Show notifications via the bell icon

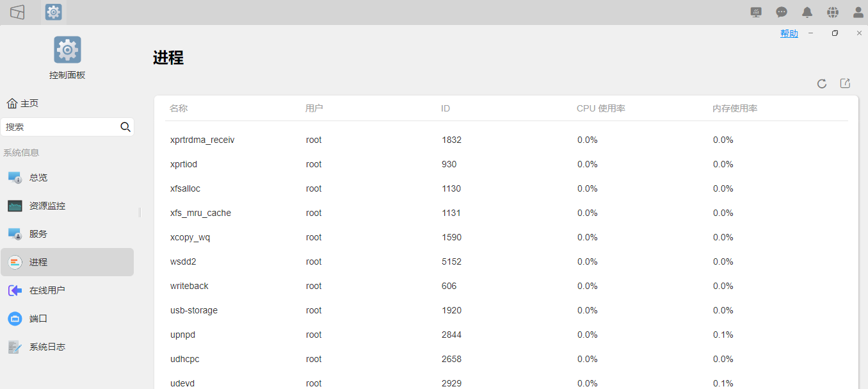(807, 12)
